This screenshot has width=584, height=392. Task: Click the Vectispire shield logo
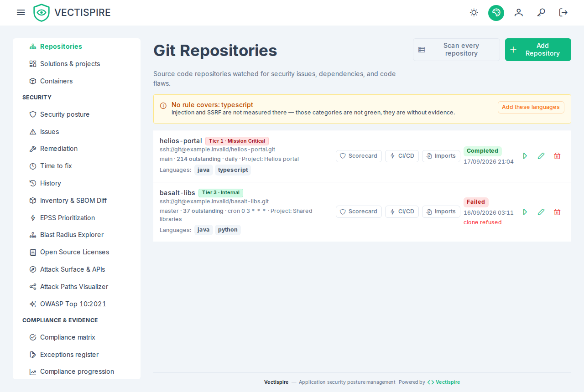pyautogui.click(x=42, y=13)
